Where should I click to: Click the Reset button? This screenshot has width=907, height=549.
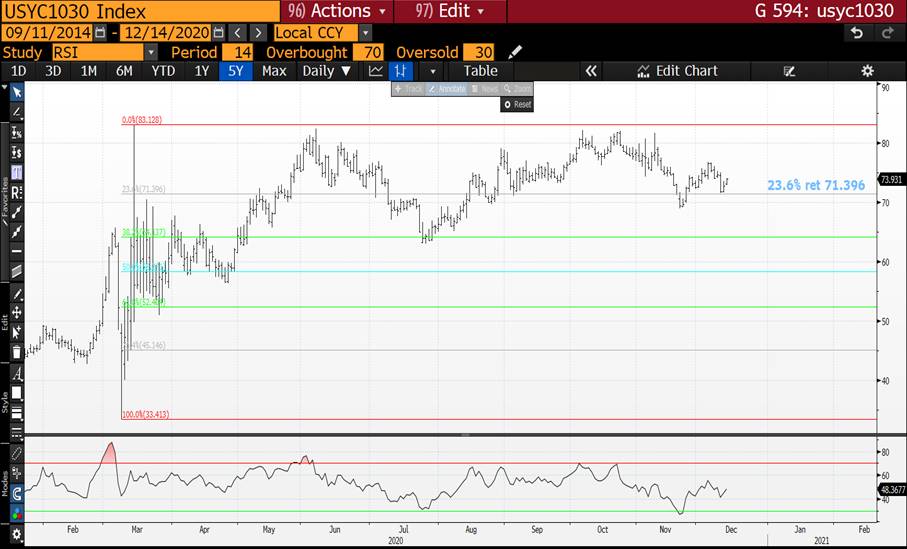coord(517,105)
